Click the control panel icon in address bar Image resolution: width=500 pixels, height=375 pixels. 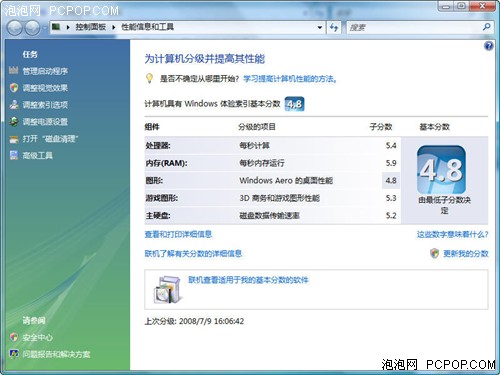(56, 27)
